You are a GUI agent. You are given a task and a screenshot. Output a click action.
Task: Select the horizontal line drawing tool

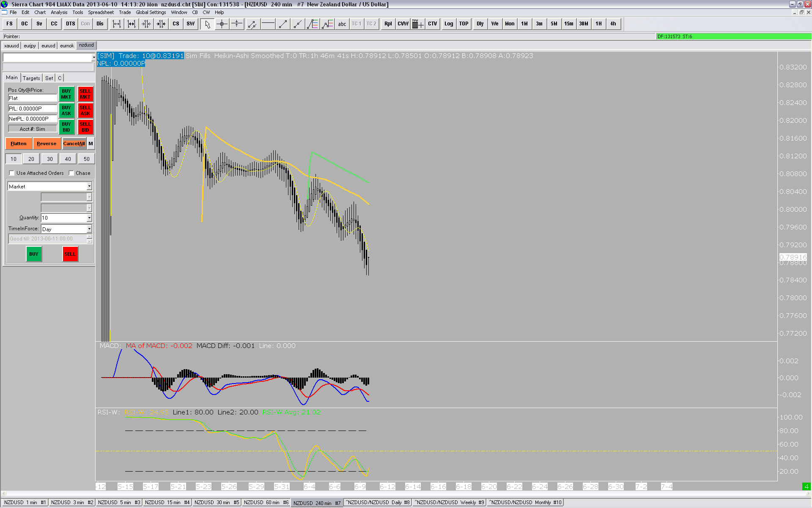point(268,24)
